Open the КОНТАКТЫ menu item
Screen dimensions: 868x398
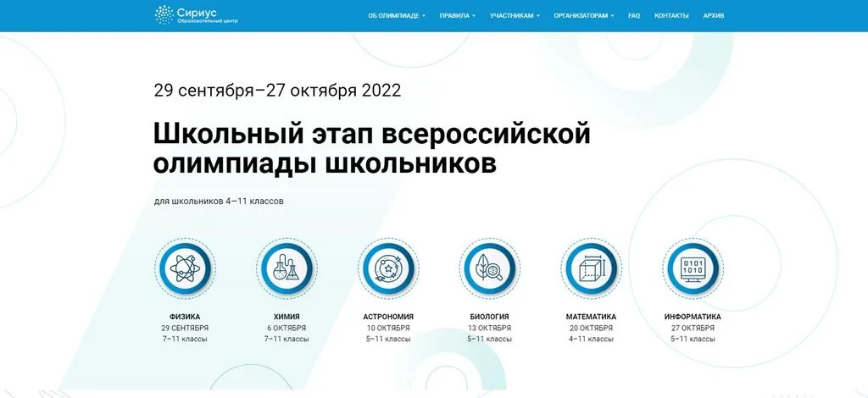671,15
